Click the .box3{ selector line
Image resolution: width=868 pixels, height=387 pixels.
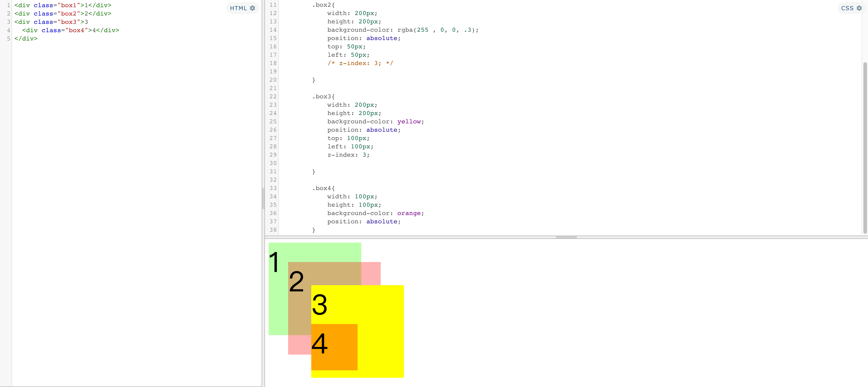(x=323, y=97)
